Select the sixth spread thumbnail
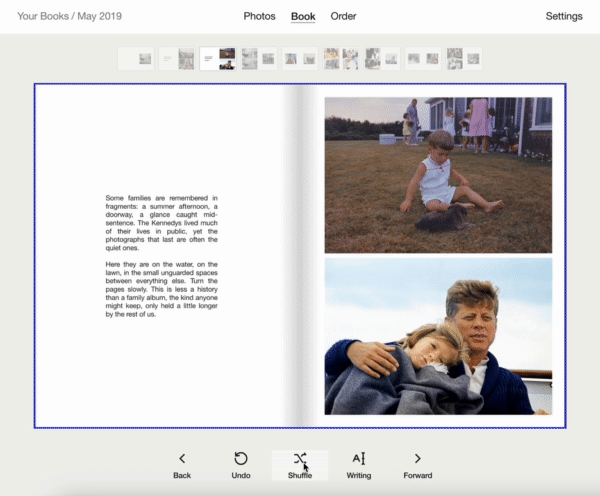 tap(341, 59)
